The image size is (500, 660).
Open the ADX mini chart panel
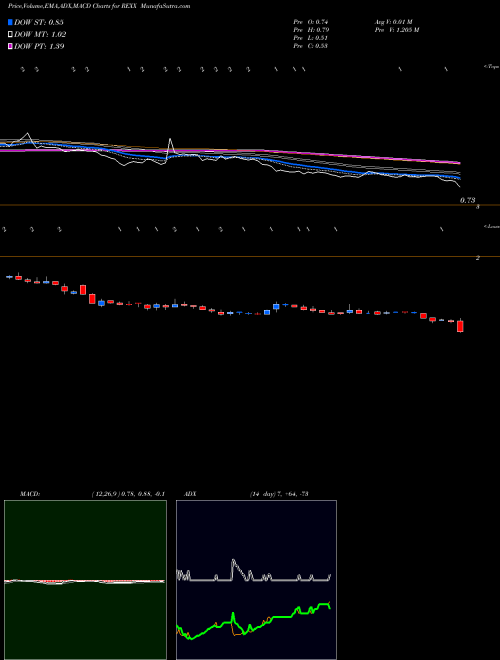click(x=256, y=580)
